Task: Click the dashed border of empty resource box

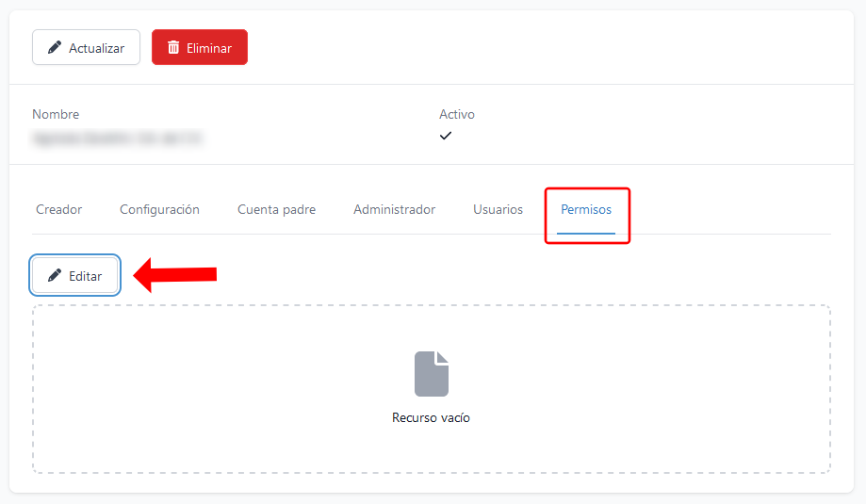Action: click(432, 305)
